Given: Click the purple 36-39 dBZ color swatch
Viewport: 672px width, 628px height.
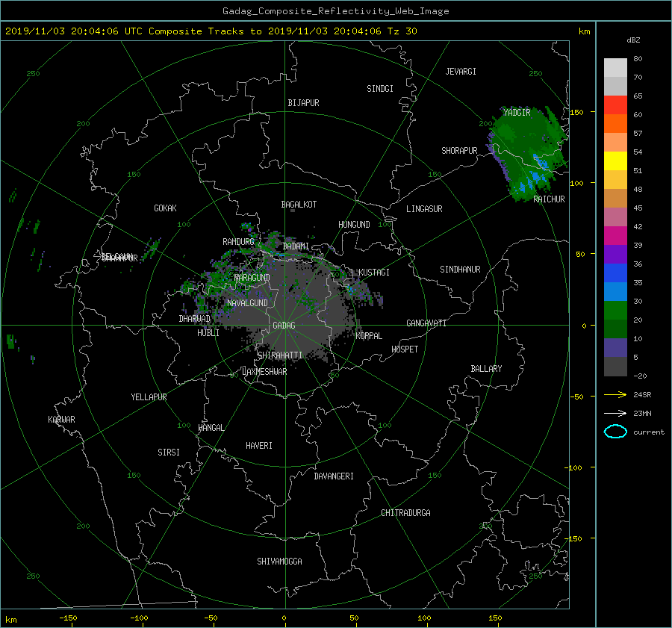Looking at the screenshot, I should point(615,254).
